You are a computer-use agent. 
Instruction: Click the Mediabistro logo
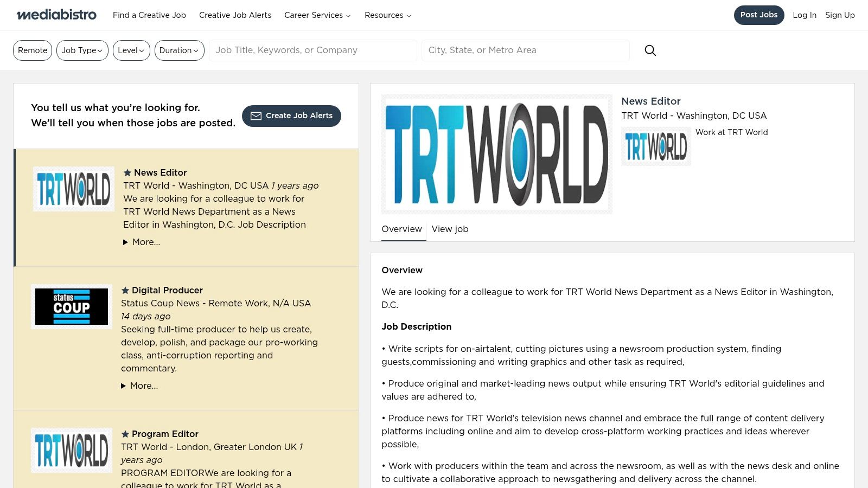coord(56,15)
